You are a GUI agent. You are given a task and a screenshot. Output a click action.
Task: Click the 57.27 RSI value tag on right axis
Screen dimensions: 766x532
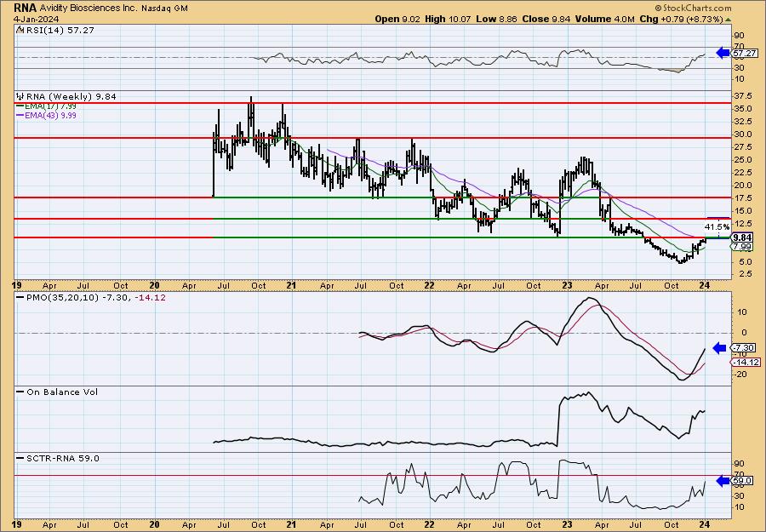(x=745, y=53)
